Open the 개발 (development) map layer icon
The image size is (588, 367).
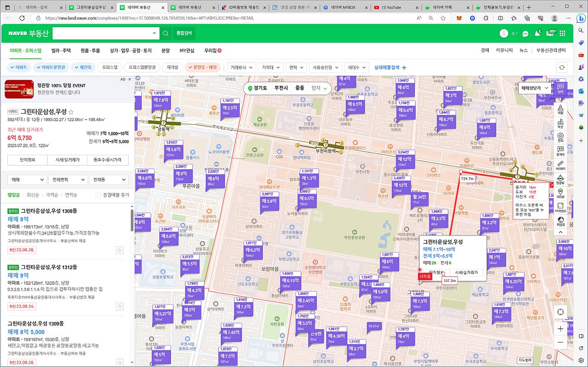[560, 109]
